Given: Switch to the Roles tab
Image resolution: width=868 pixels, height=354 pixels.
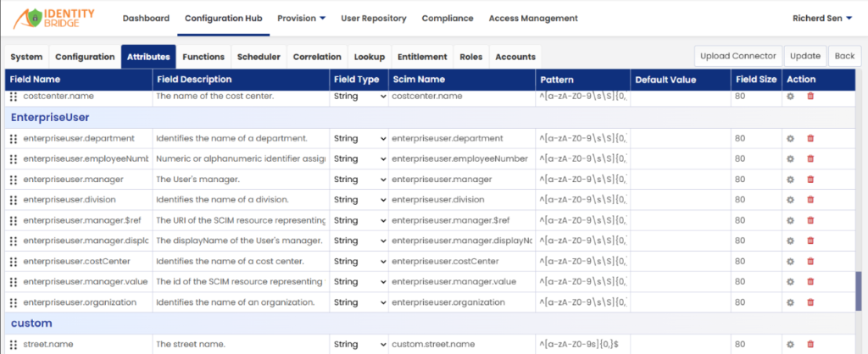Looking at the screenshot, I should (x=471, y=57).
